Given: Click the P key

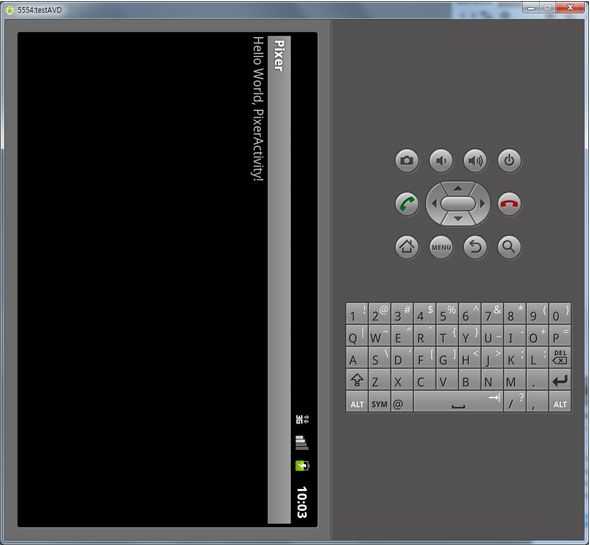Looking at the screenshot, I should 560,335.
